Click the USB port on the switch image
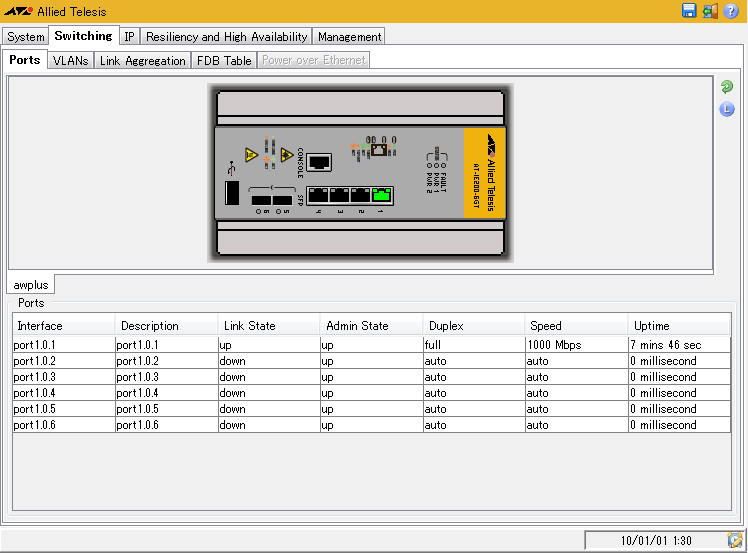This screenshot has width=748, height=553. click(x=231, y=194)
